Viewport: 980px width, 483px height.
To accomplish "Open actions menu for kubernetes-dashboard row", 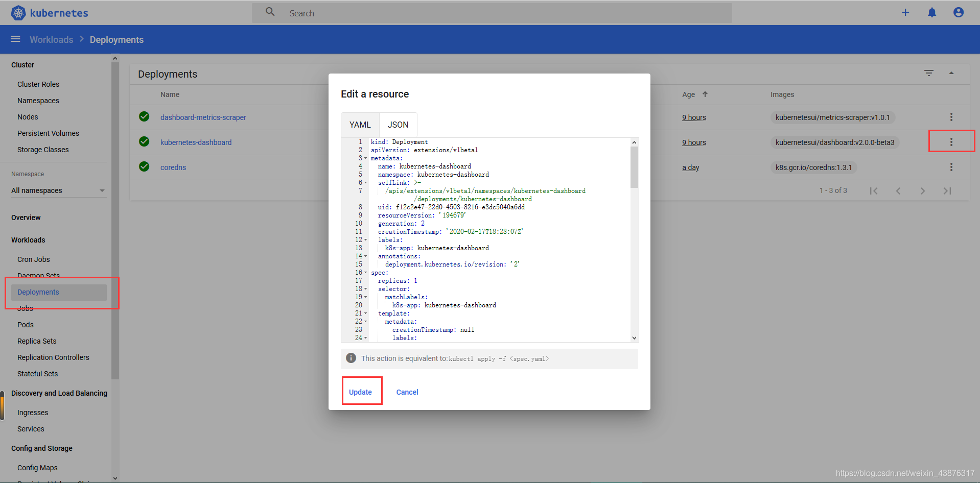I will click(x=951, y=142).
